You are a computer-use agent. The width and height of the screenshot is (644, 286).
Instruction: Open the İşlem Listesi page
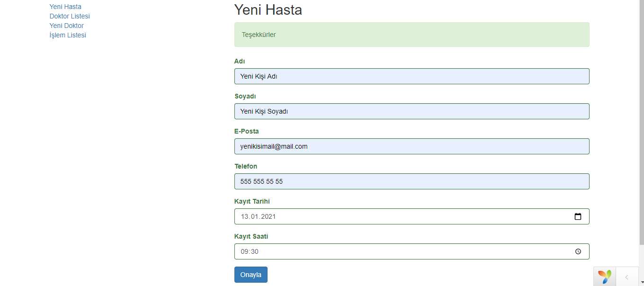coord(67,35)
